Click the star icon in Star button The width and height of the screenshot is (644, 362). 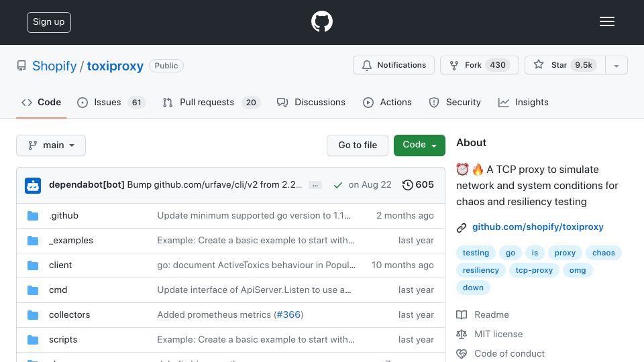click(539, 64)
